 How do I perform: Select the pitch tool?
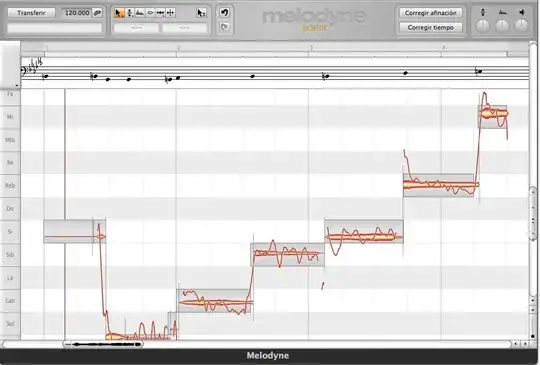(130, 13)
